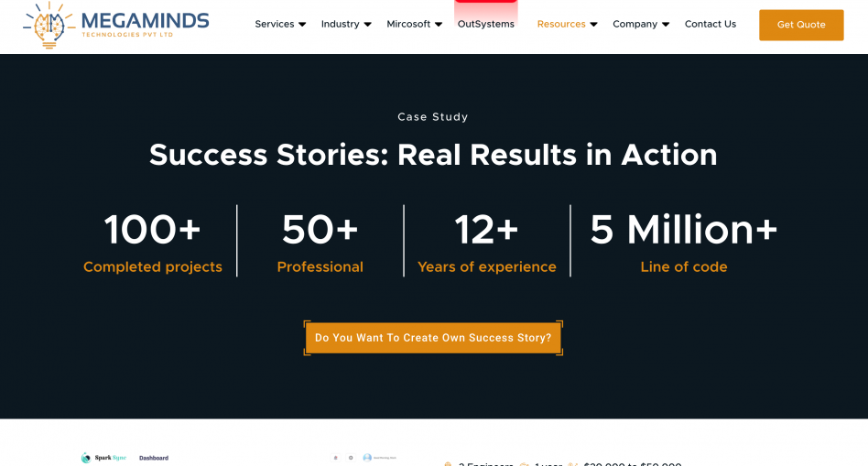
Task: Click the bell icon in the preview
Action: pos(335,458)
